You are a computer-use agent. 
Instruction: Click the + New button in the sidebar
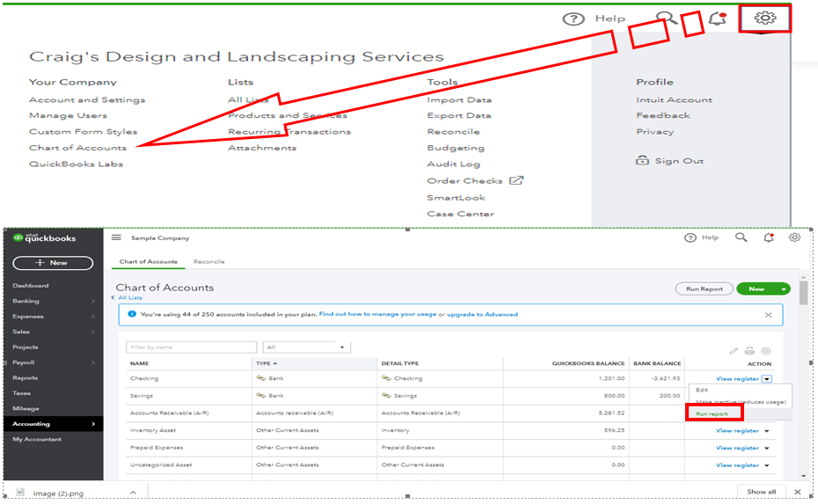(53, 263)
